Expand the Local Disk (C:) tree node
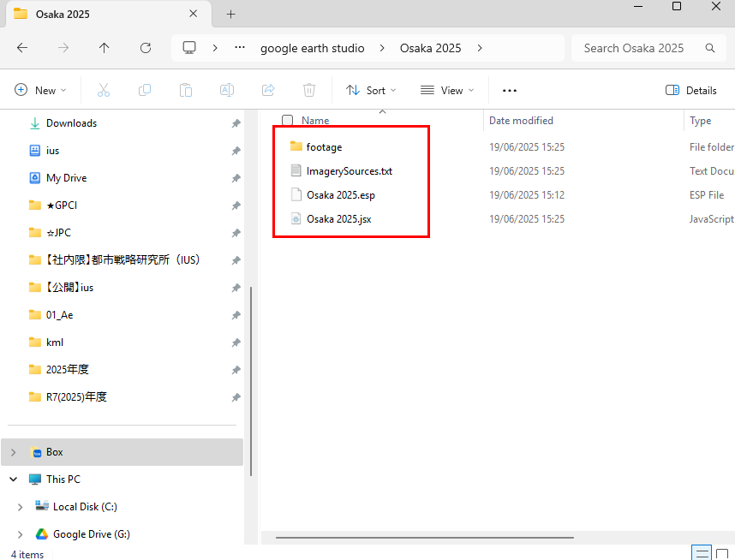The width and height of the screenshot is (735, 560). point(20,507)
